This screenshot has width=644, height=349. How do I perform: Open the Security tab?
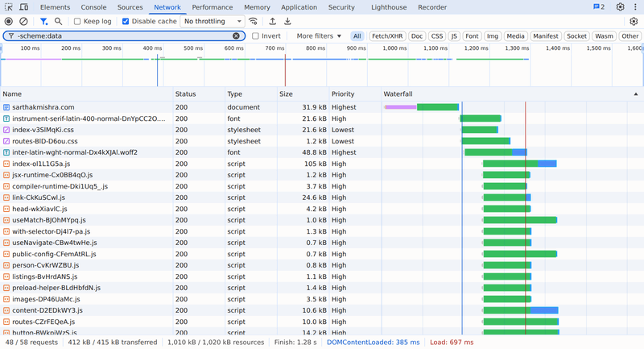[341, 7]
